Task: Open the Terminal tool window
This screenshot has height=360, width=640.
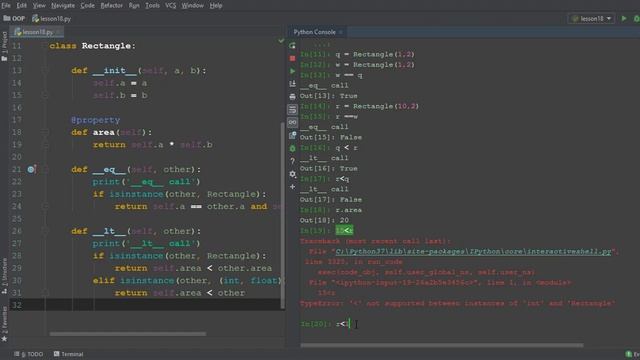Action: pyautogui.click(x=69, y=354)
